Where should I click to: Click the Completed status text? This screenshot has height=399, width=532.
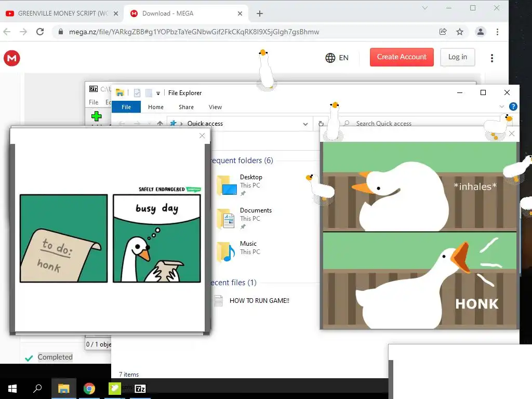click(55, 357)
